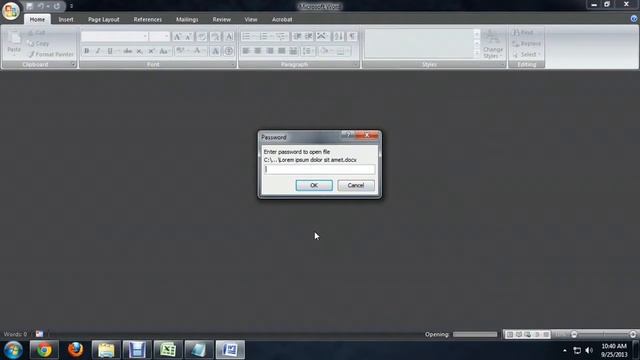Image resolution: width=640 pixels, height=360 pixels.
Task: Click the Align Text Right icon
Action: (270, 51)
